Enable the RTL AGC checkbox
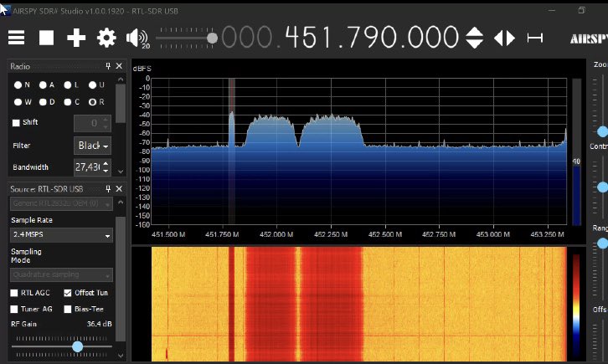 [14, 293]
